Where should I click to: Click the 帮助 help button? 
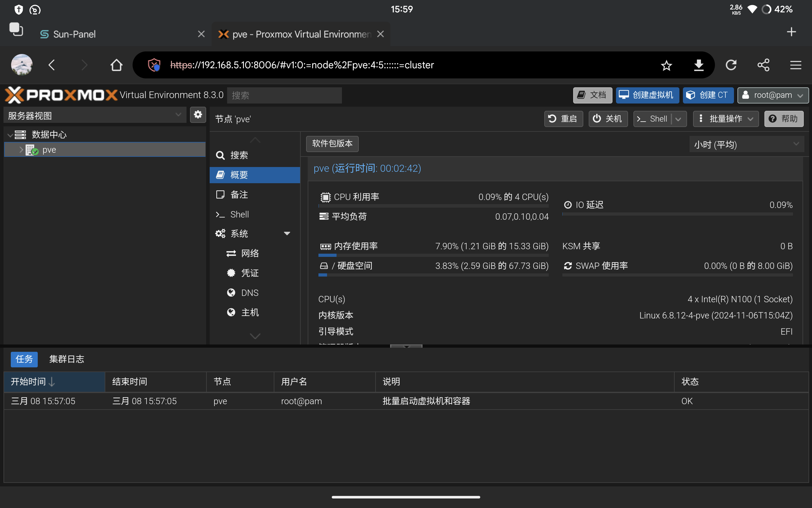click(x=783, y=119)
